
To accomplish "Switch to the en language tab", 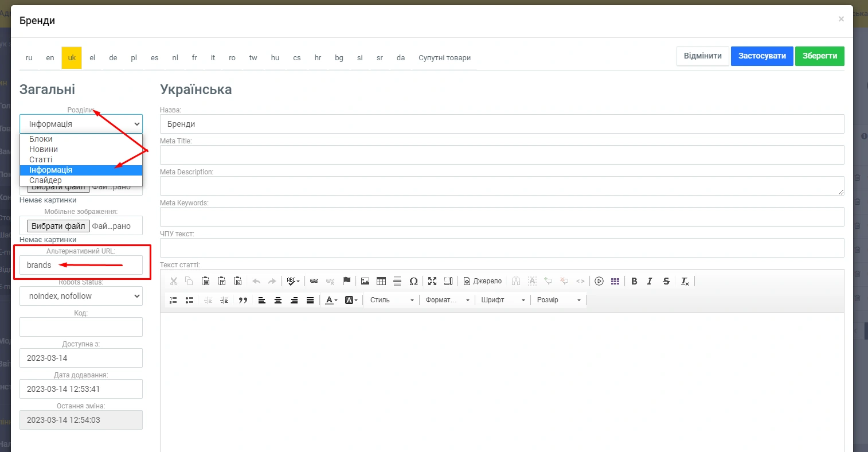I will coord(50,58).
